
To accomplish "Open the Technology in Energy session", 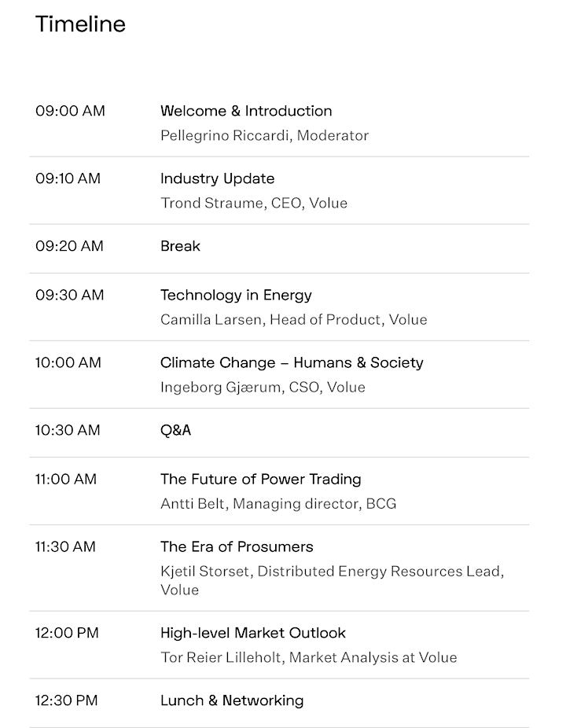I will point(236,295).
